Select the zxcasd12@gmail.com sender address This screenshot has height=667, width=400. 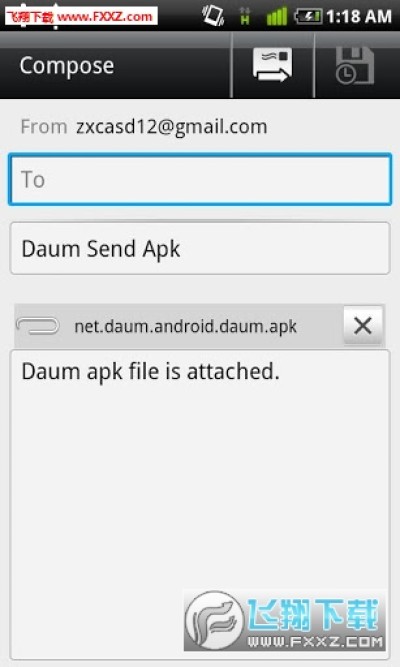pyautogui.click(x=171, y=127)
